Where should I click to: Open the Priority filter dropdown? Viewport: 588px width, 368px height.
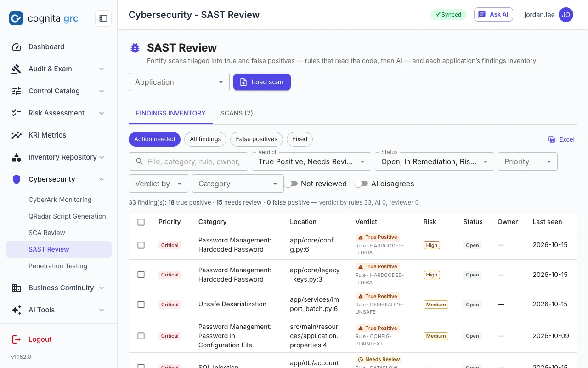coord(528,161)
